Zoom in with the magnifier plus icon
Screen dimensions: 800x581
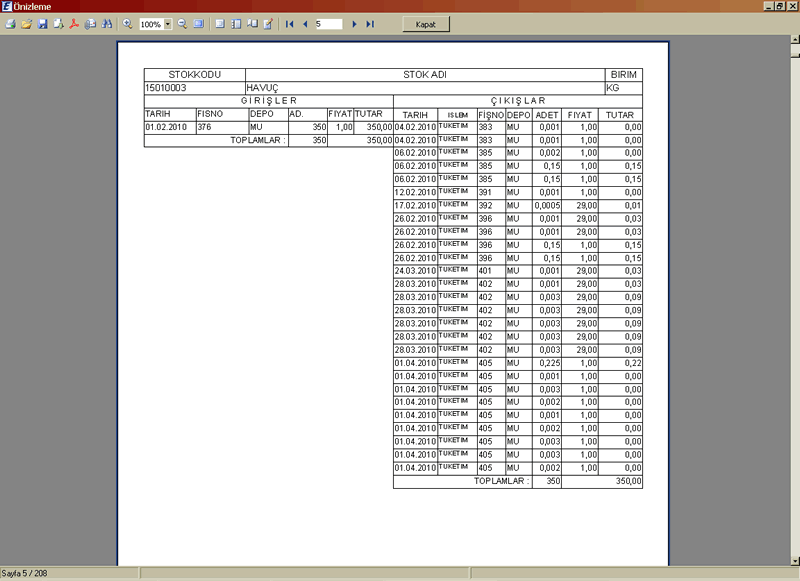127,23
